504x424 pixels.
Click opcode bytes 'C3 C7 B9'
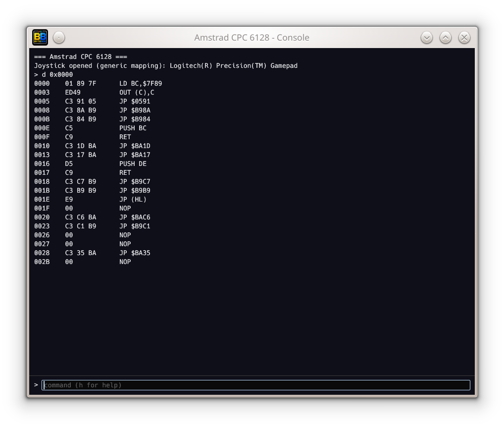(x=81, y=182)
